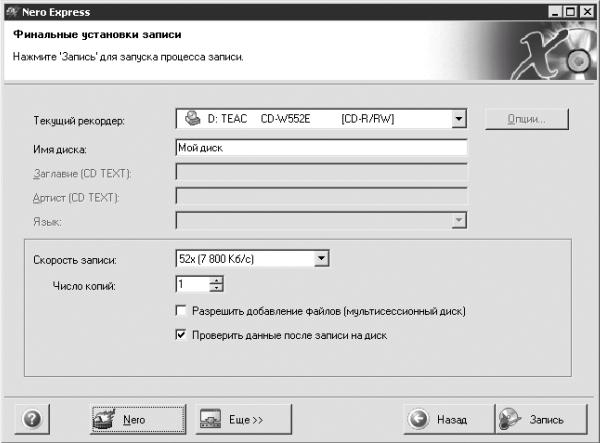Click the Запись disc burn icon
The image size is (600, 443).
click(510, 419)
